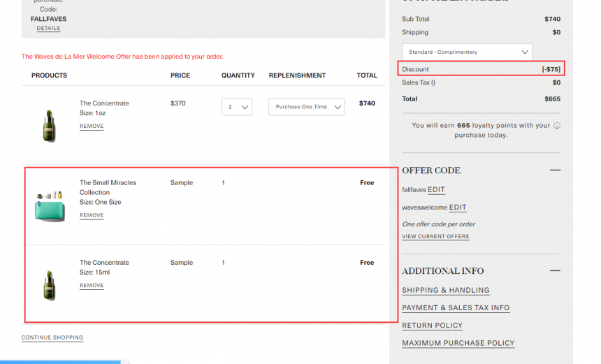
Task: Click Continue Shopping link
Action: (x=52, y=337)
